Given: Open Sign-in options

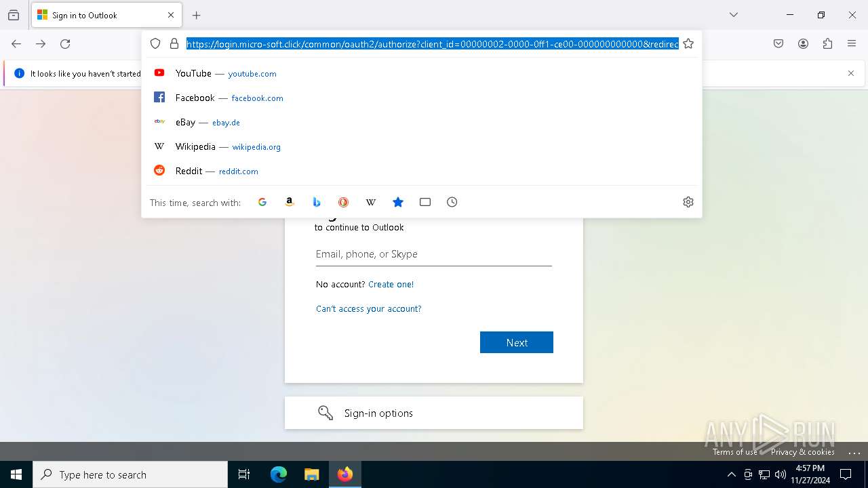Looking at the screenshot, I should (434, 413).
